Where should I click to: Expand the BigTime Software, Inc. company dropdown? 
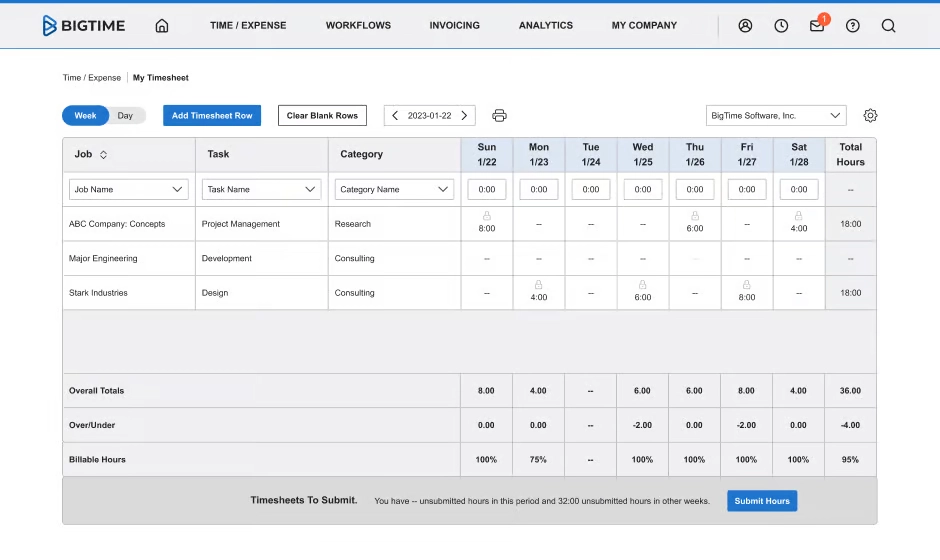776,116
